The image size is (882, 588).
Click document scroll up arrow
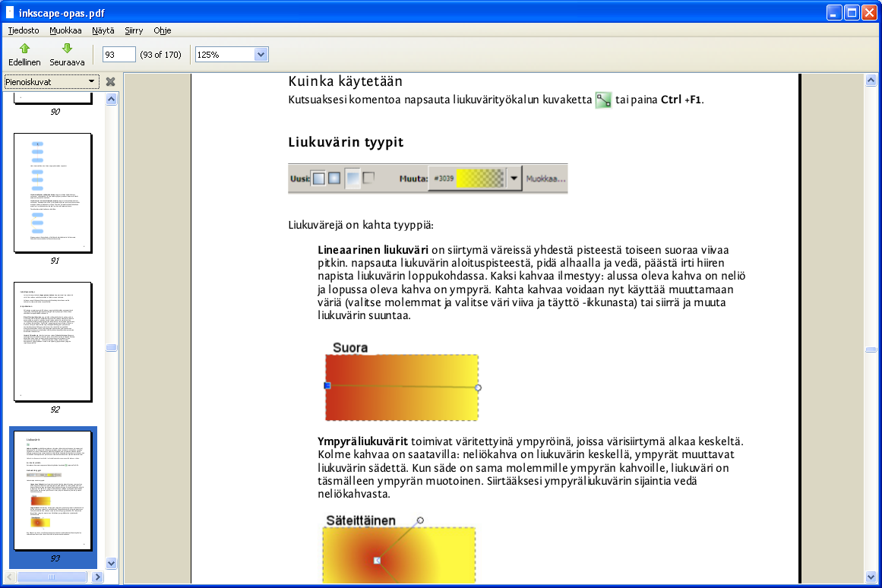point(871,81)
